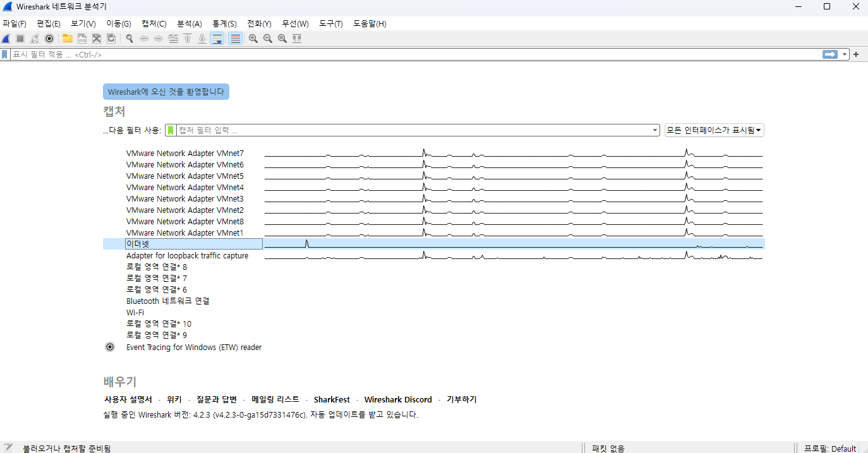Reset text to normal size icon
Viewport: 868px width, 453px height.
coord(282,39)
